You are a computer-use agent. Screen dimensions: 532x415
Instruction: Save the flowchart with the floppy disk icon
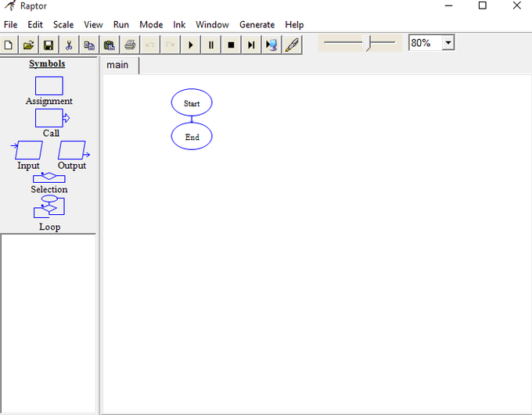point(49,45)
